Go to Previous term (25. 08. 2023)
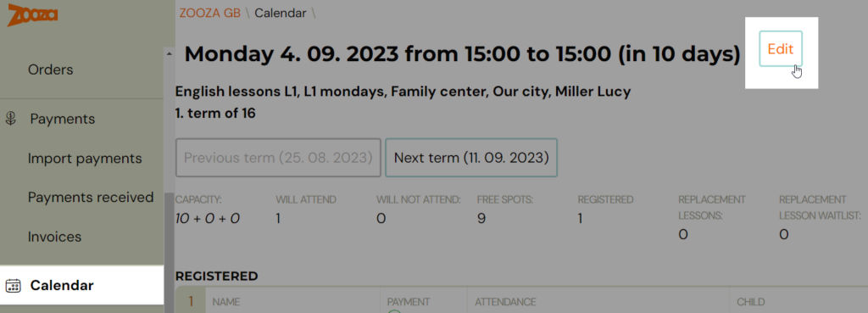This screenshot has width=868, height=313. (x=278, y=158)
